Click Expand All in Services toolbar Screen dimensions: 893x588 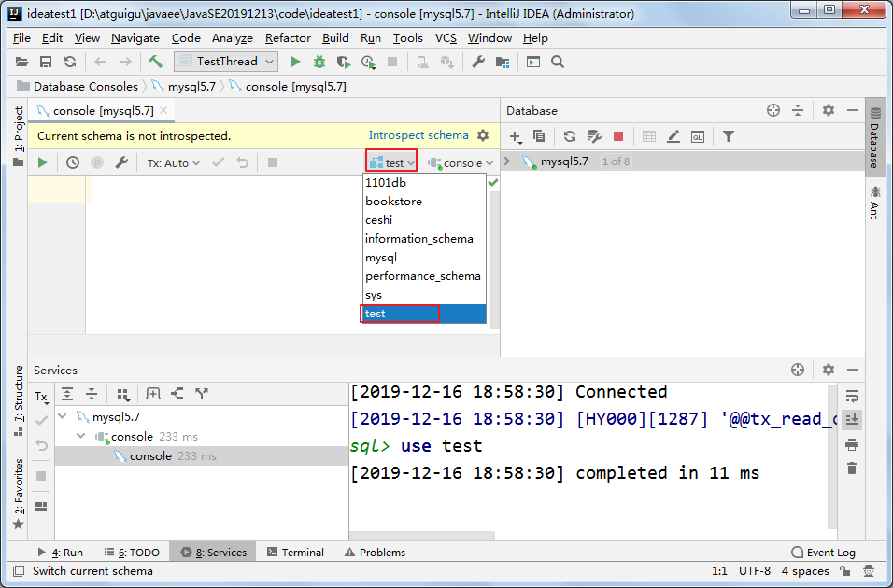pyautogui.click(x=67, y=394)
